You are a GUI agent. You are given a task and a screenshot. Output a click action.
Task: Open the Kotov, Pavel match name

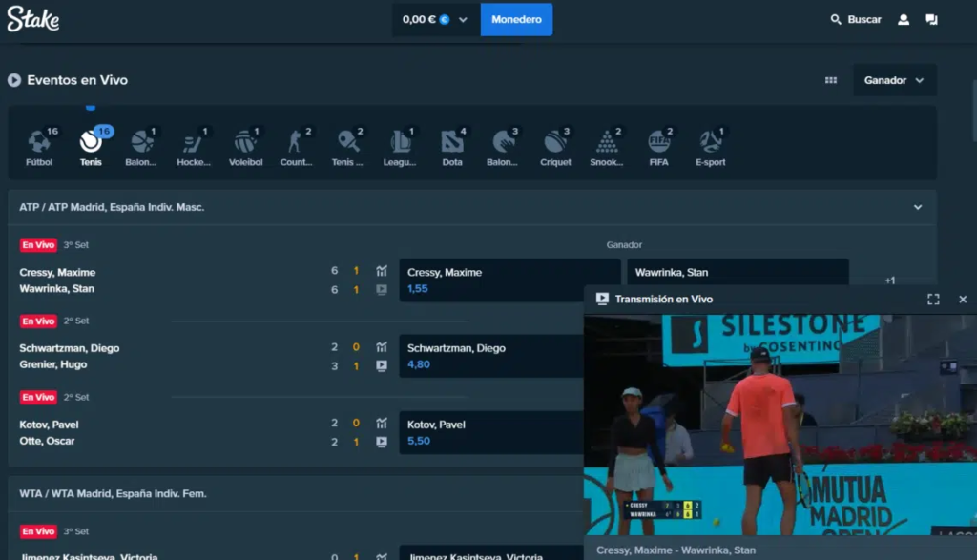tap(49, 425)
